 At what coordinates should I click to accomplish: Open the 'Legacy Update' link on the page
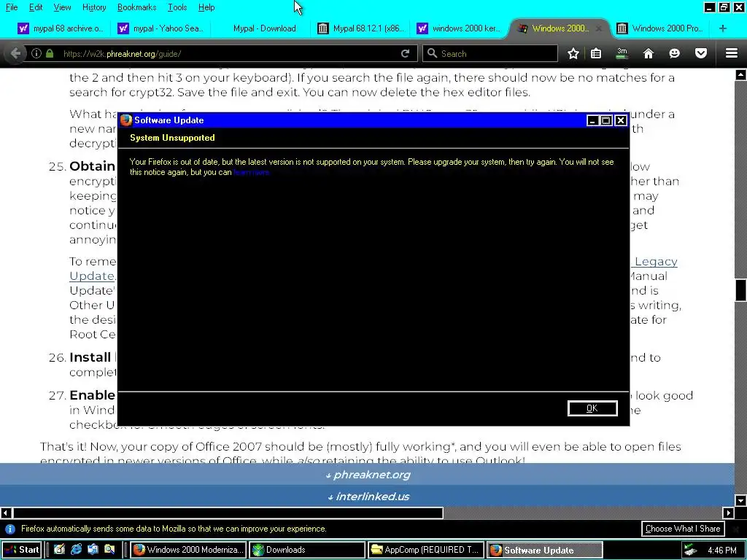click(656, 262)
